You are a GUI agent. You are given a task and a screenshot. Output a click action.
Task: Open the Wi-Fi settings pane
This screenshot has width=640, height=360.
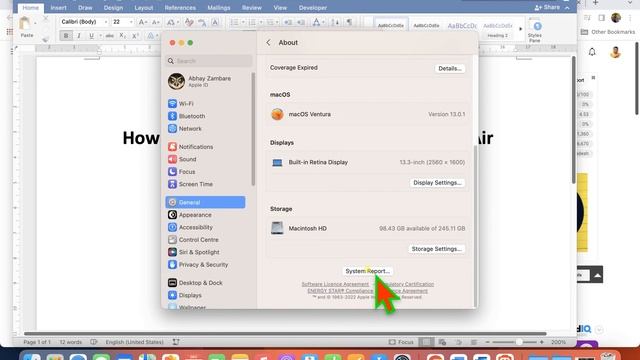pyautogui.click(x=181, y=104)
